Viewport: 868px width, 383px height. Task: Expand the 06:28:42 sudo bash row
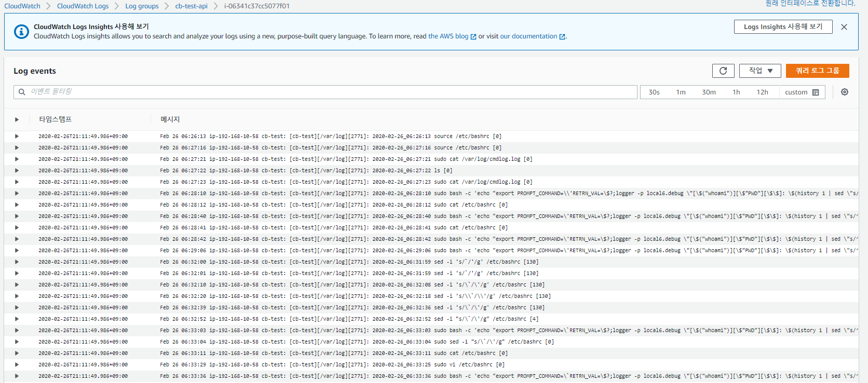tap(17, 239)
